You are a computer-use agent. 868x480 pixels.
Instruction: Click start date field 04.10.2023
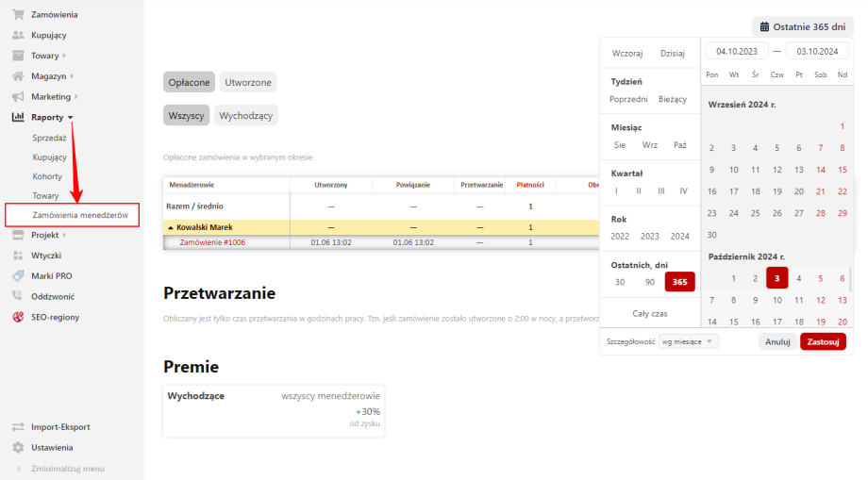pos(737,52)
